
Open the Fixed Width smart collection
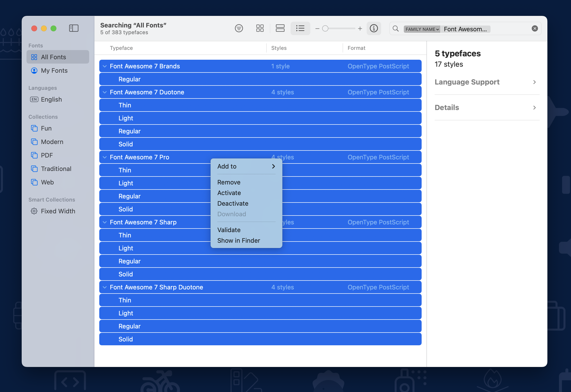(x=58, y=211)
